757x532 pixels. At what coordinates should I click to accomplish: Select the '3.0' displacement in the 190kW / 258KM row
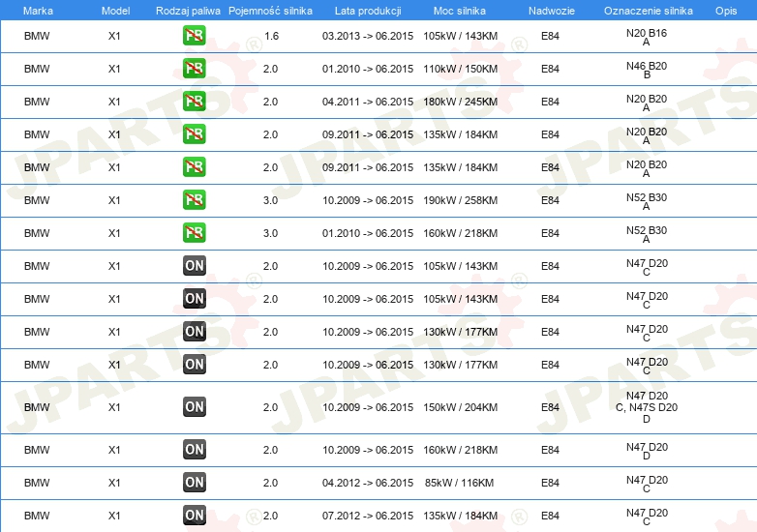[270, 200]
